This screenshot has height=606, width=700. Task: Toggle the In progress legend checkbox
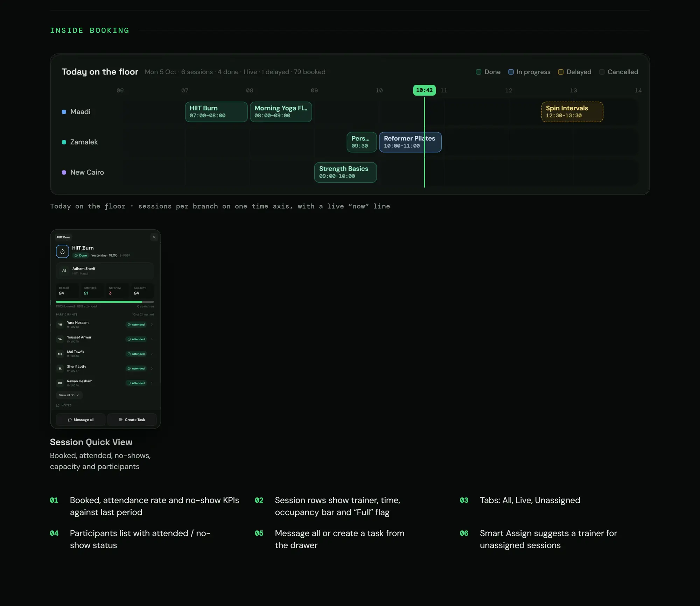tap(511, 72)
